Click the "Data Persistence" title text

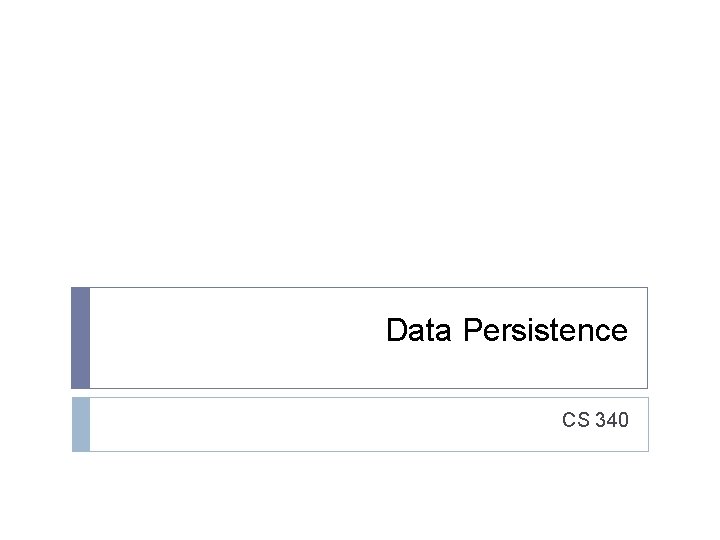click(x=506, y=331)
